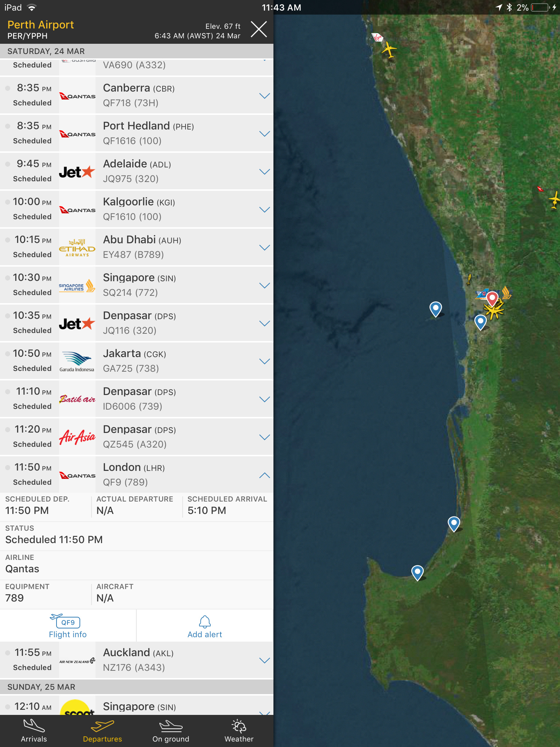
Task: Select the Perth Airport title
Action: click(41, 25)
